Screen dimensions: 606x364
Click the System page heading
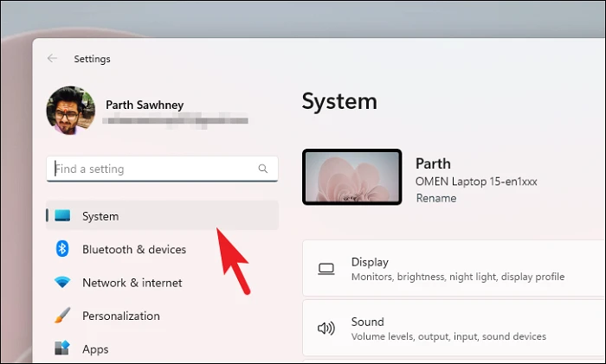(x=339, y=101)
